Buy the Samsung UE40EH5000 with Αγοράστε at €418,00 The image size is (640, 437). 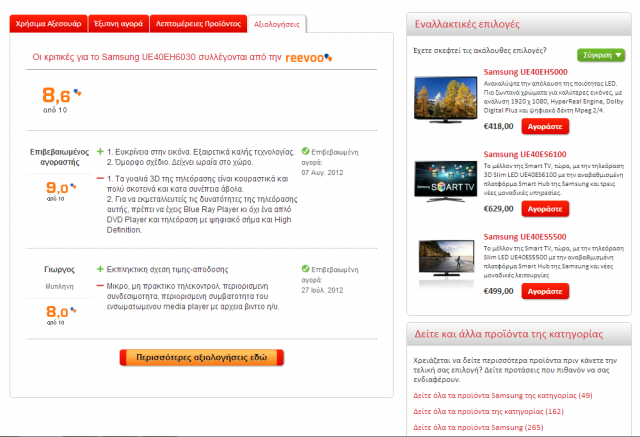click(x=545, y=127)
